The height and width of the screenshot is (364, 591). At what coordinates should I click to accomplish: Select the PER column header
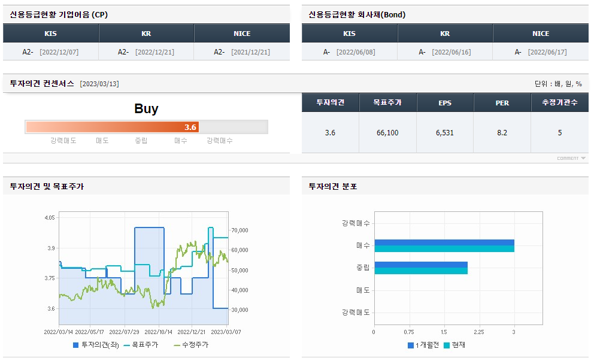(502, 102)
